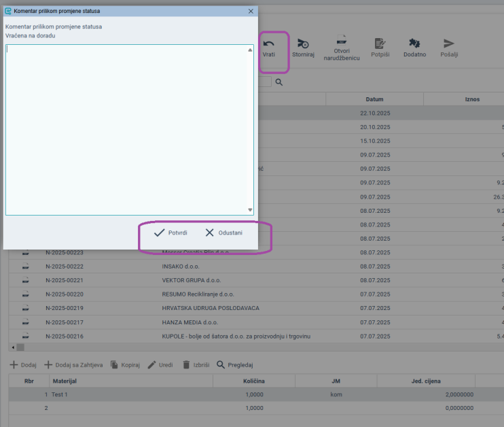Click the Dodaj plus icon below the grid

pos(14,365)
